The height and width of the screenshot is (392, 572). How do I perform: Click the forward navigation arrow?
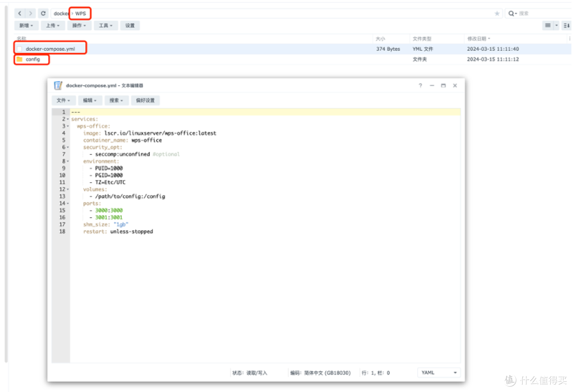pos(30,13)
